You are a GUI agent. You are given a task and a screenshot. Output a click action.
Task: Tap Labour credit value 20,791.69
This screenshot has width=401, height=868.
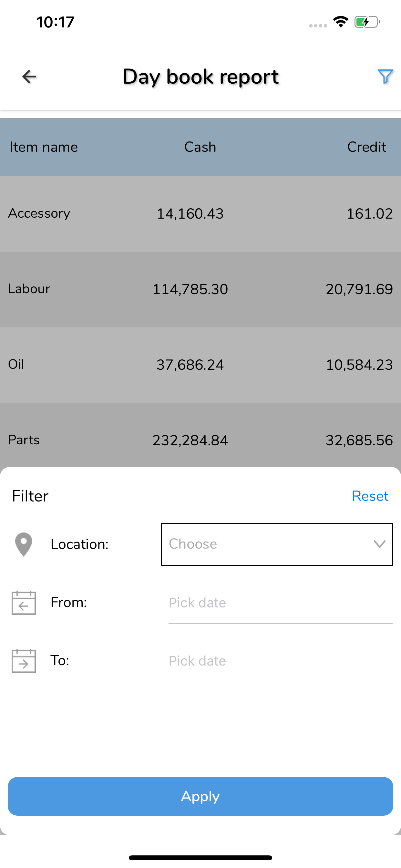tap(359, 289)
